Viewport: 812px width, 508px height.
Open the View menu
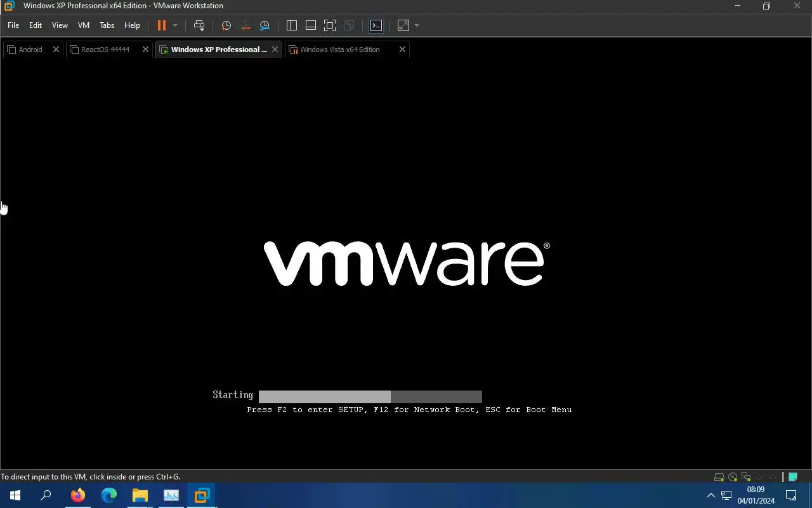60,25
